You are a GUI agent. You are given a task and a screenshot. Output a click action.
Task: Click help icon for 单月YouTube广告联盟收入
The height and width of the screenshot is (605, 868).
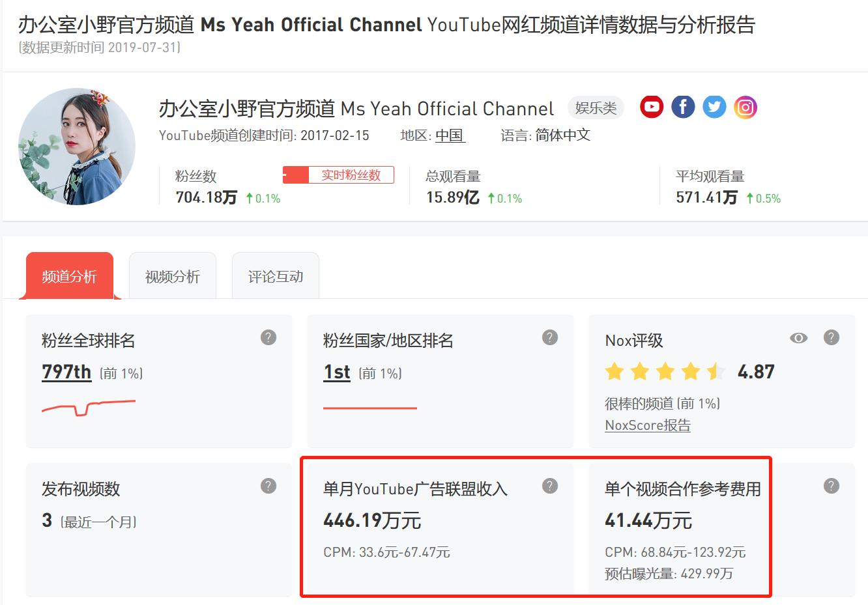click(550, 486)
